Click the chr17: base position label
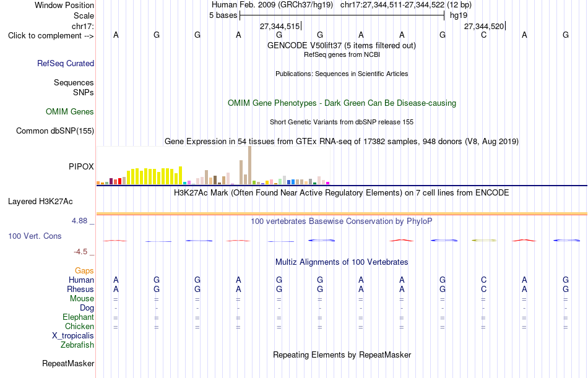588x378 pixels. pyautogui.click(x=83, y=26)
